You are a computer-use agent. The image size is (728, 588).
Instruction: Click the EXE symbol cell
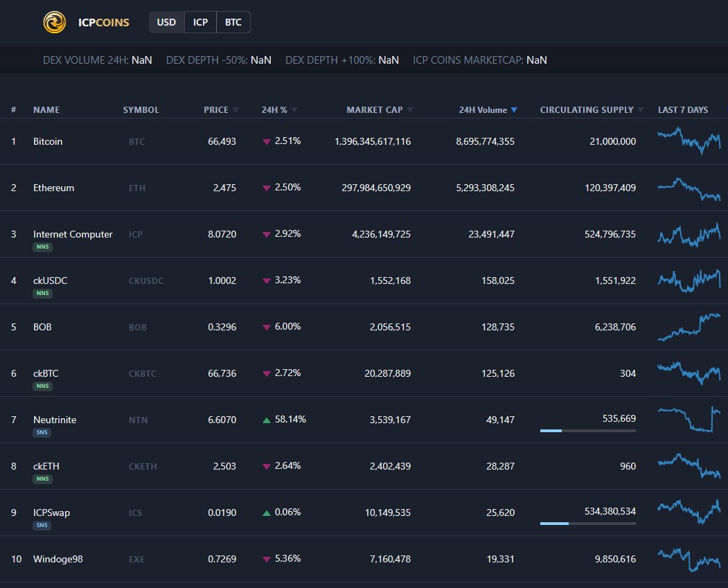(136, 559)
